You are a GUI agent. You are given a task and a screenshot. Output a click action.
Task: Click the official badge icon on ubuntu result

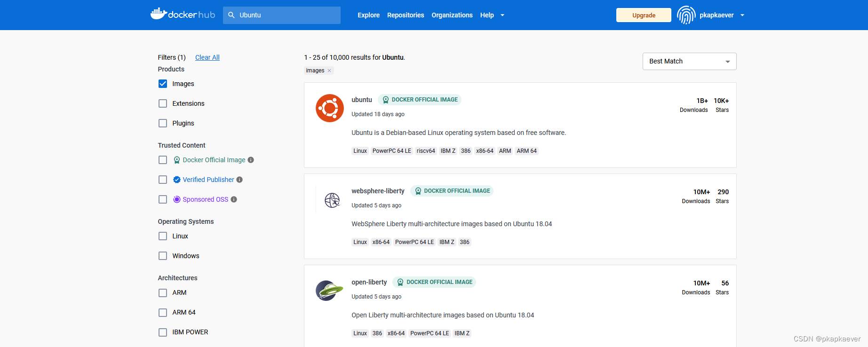pyautogui.click(x=386, y=100)
